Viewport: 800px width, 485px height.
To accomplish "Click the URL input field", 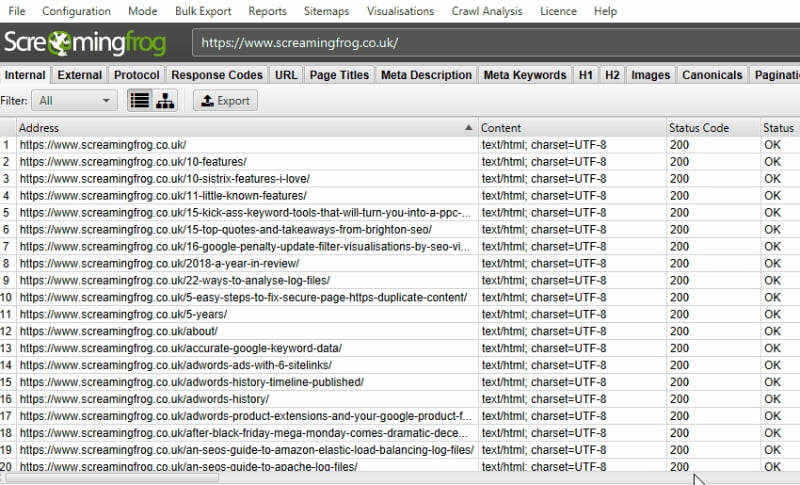I will point(495,44).
